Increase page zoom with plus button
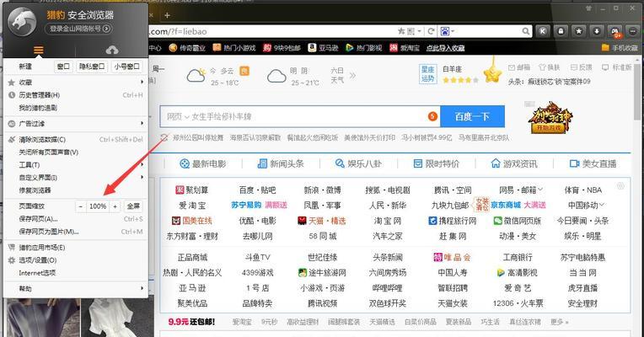The image size is (644, 337). coord(115,206)
